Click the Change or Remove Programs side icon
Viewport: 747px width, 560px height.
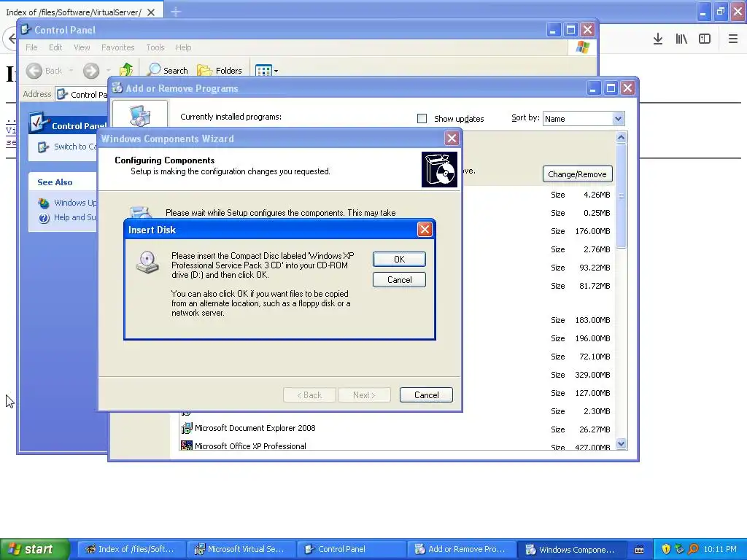click(x=140, y=114)
